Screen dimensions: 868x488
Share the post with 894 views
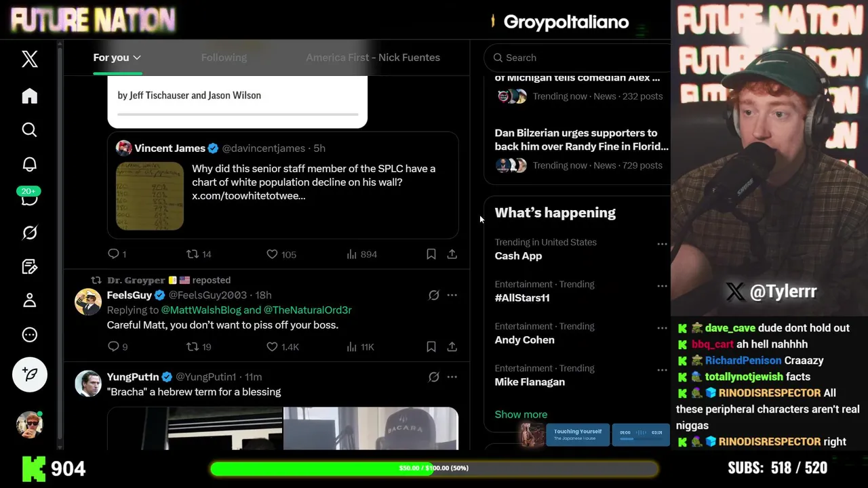[x=452, y=254]
